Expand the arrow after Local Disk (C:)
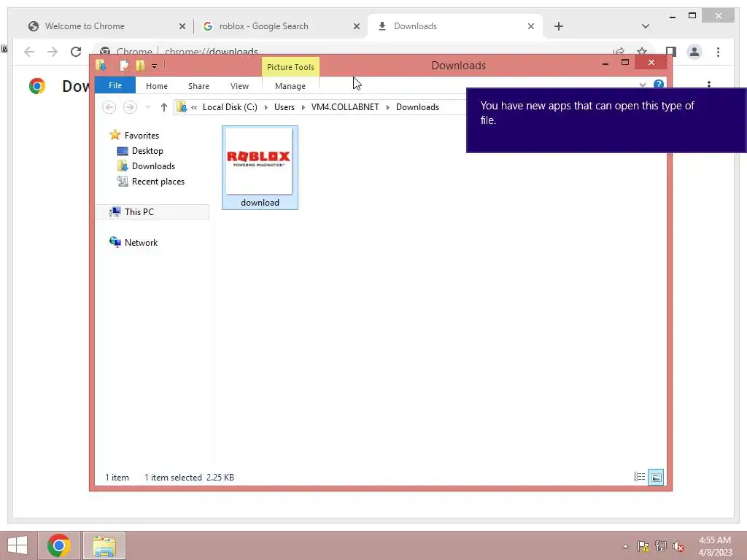 [266, 107]
